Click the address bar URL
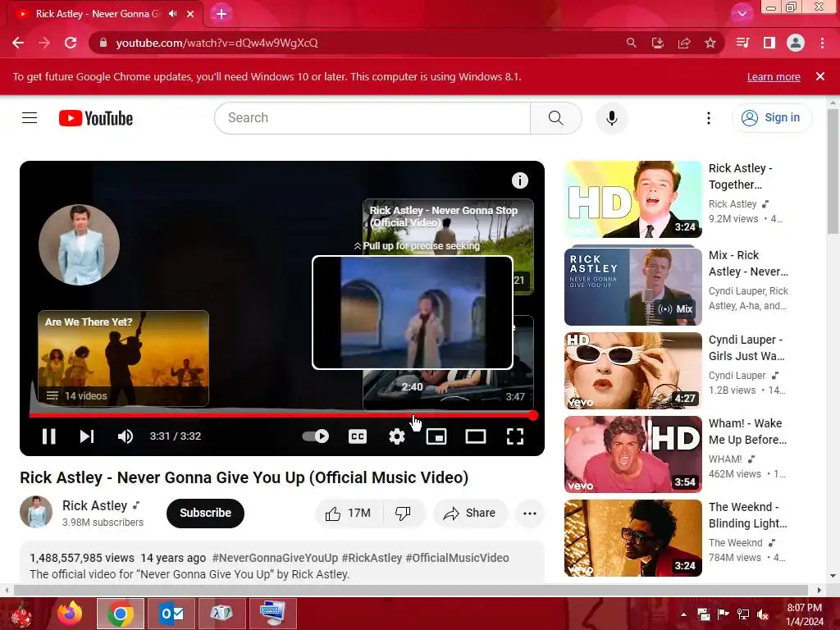Viewport: 840px width, 630px height. (217, 43)
